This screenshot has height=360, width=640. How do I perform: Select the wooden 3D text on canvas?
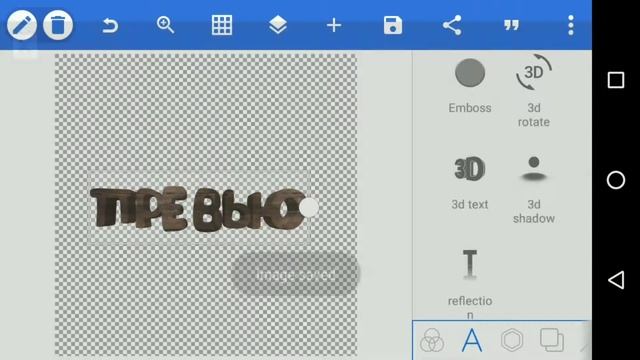pyautogui.click(x=198, y=209)
